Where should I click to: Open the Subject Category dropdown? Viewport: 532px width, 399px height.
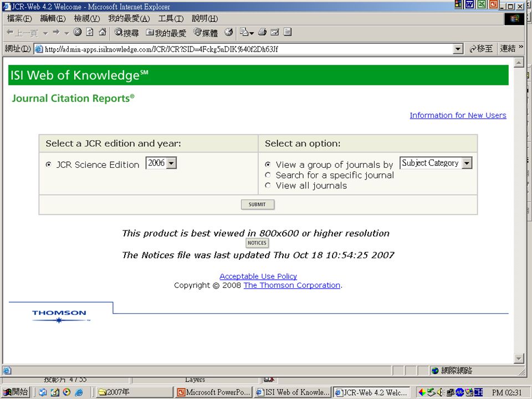tap(436, 163)
